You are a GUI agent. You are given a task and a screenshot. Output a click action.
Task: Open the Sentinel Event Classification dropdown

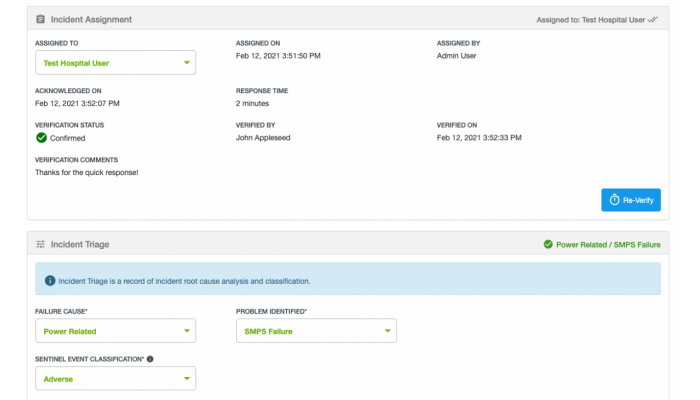coord(116,379)
